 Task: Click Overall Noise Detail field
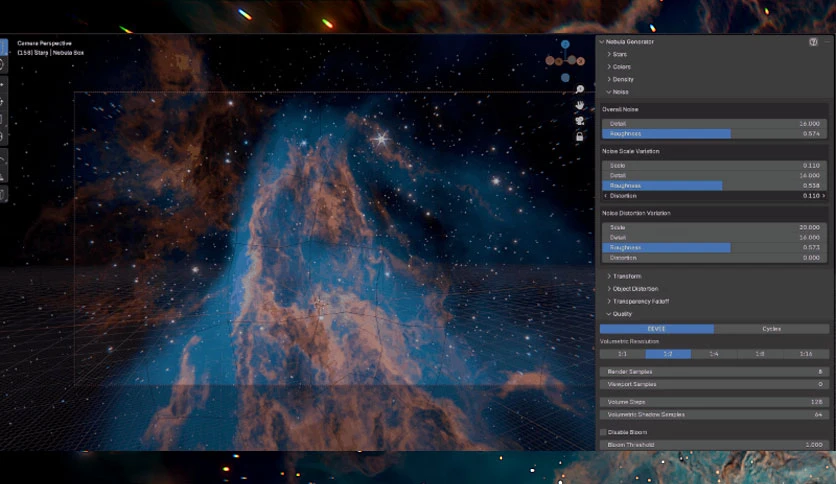click(x=714, y=124)
